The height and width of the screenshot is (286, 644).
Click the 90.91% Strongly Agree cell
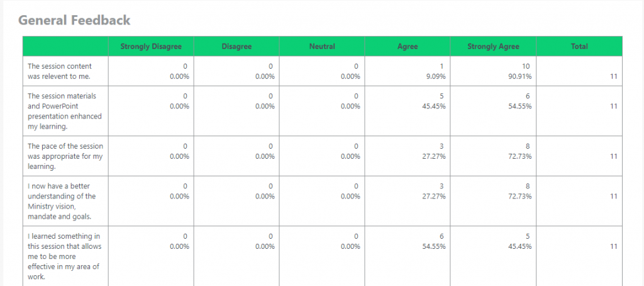coord(520,71)
